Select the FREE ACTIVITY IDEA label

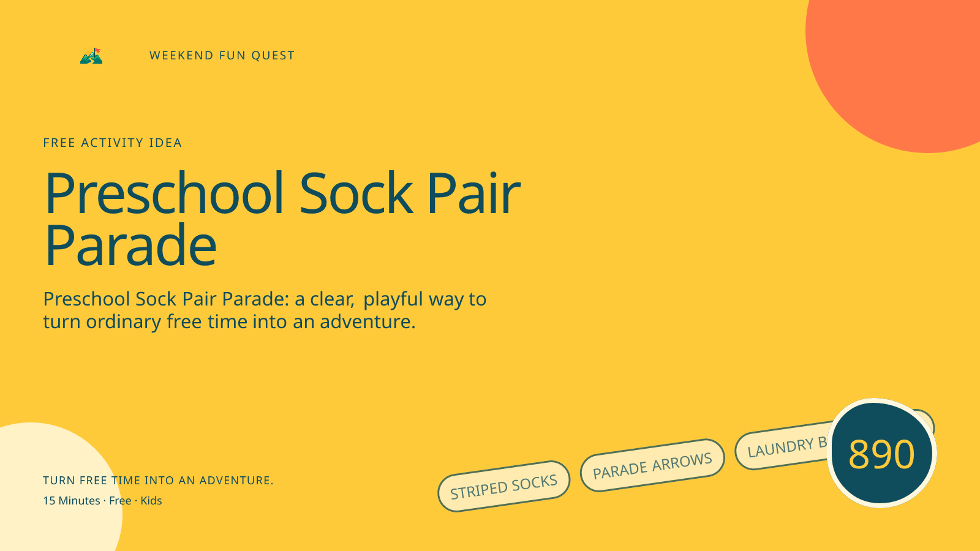pyautogui.click(x=113, y=143)
